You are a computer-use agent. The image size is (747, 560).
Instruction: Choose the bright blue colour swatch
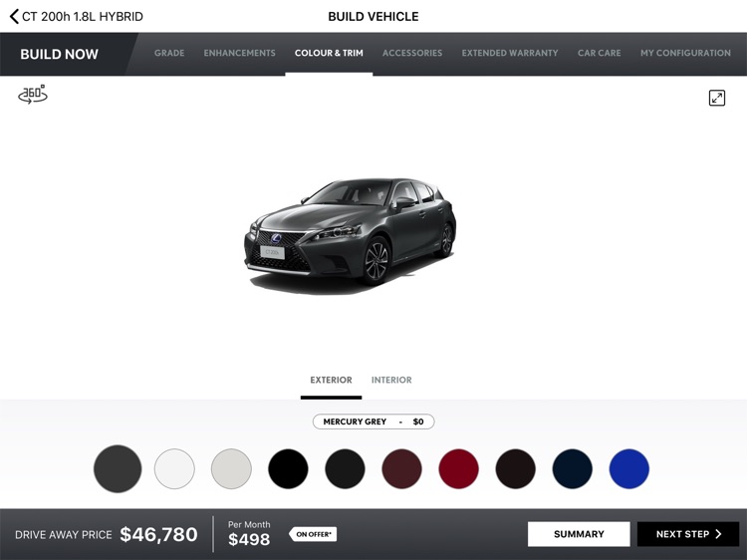click(628, 469)
